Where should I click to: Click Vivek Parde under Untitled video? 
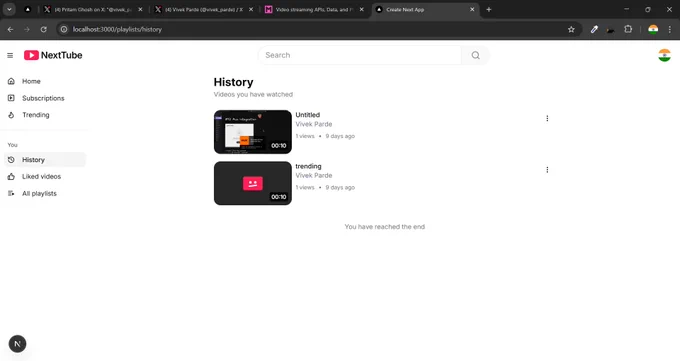click(x=314, y=124)
